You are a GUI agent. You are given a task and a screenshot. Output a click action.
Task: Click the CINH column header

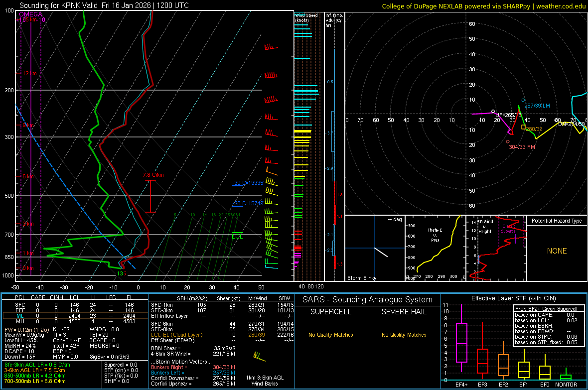(57, 297)
